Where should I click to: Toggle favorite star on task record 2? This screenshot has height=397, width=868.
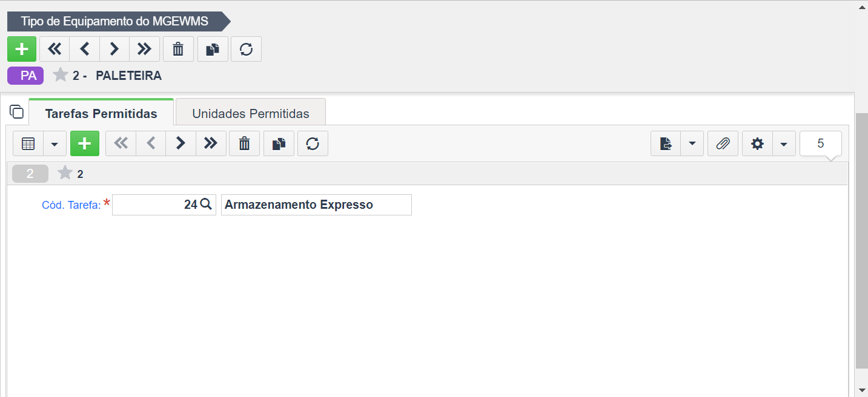pyautogui.click(x=65, y=174)
